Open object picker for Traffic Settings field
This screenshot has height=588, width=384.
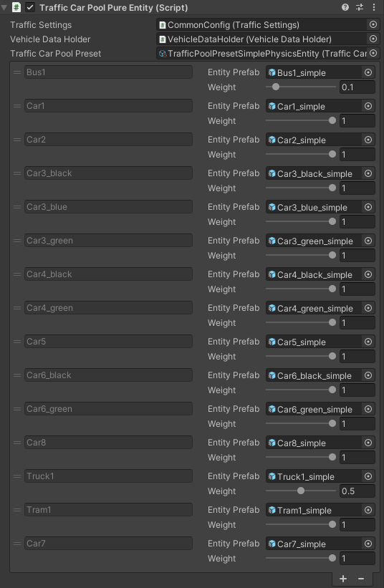click(373, 24)
